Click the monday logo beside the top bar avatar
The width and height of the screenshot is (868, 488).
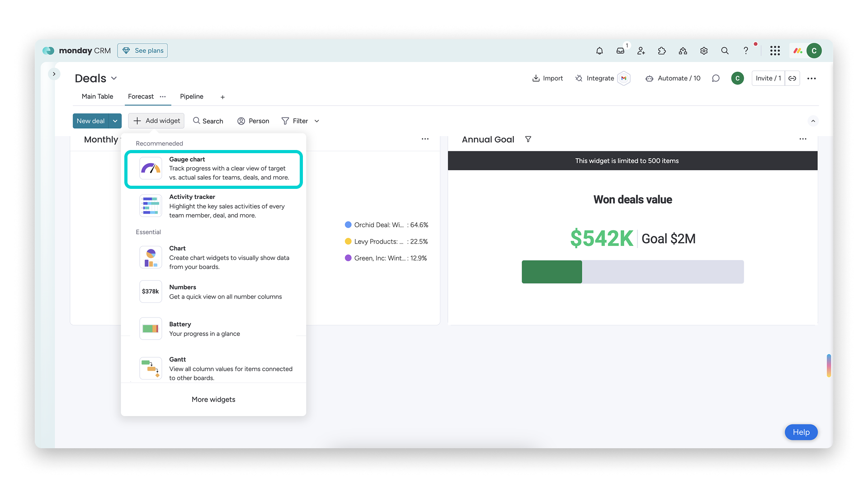(x=798, y=51)
